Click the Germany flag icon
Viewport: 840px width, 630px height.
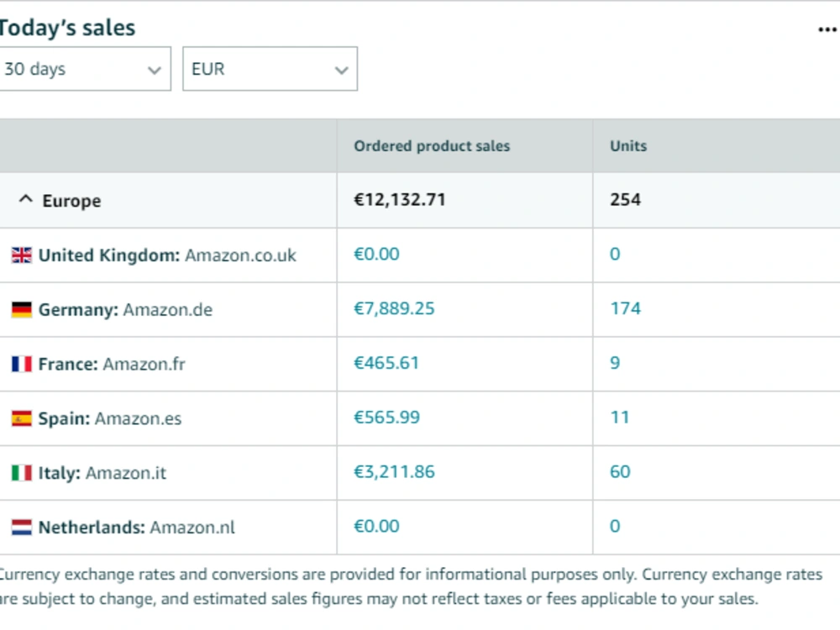pyautogui.click(x=22, y=310)
